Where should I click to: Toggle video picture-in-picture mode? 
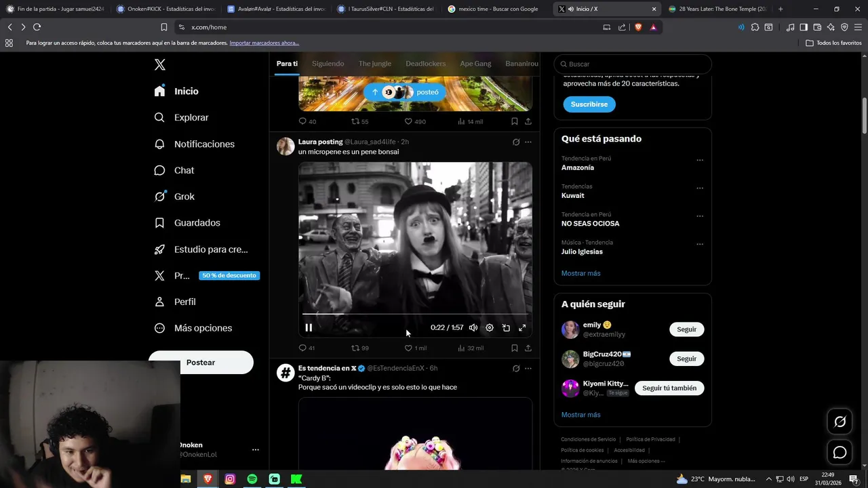click(506, 327)
